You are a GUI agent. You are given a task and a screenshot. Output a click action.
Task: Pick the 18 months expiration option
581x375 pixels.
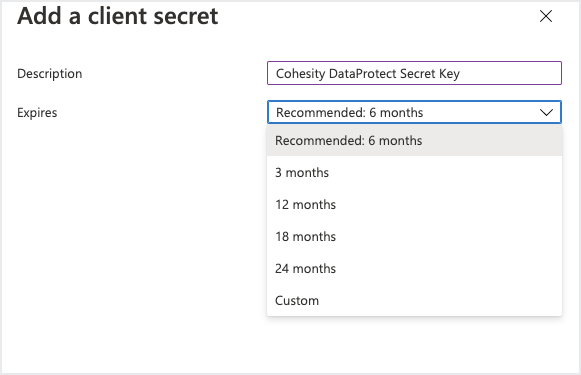coord(414,236)
